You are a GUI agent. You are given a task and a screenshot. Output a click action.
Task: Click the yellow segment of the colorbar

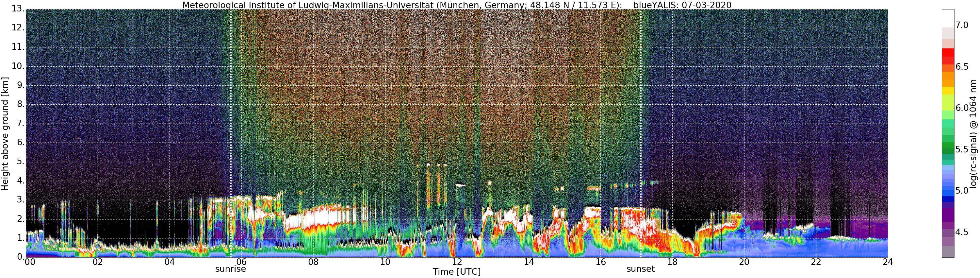(x=948, y=90)
